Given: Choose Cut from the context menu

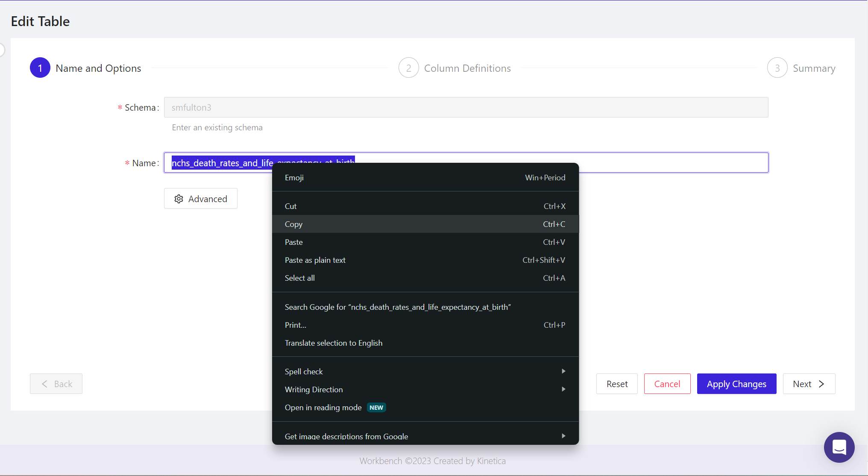Looking at the screenshot, I should pyautogui.click(x=290, y=206).
